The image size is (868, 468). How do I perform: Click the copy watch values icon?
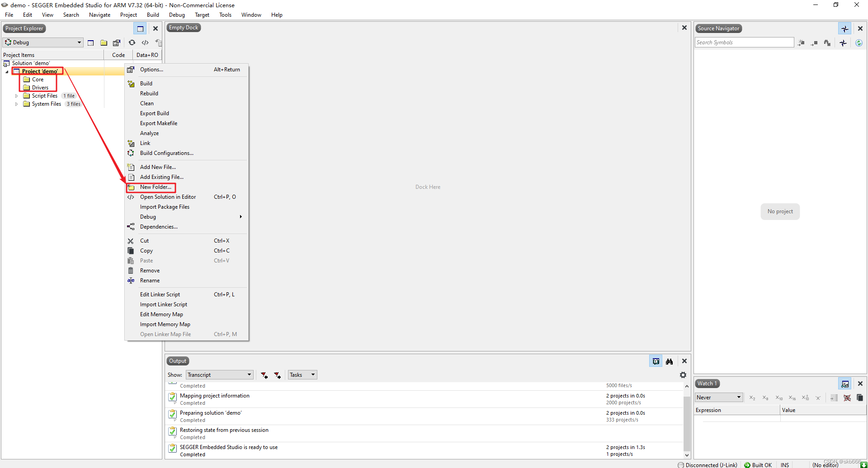tap(860, 398)
